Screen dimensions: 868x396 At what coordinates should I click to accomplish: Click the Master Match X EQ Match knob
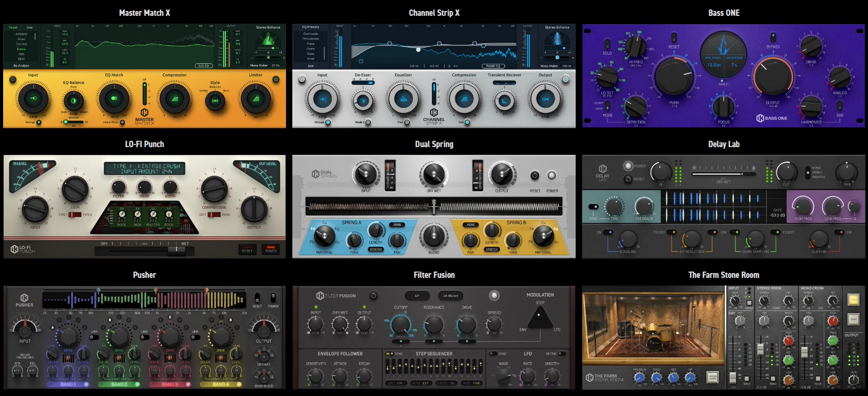click(x=114, y=99)
